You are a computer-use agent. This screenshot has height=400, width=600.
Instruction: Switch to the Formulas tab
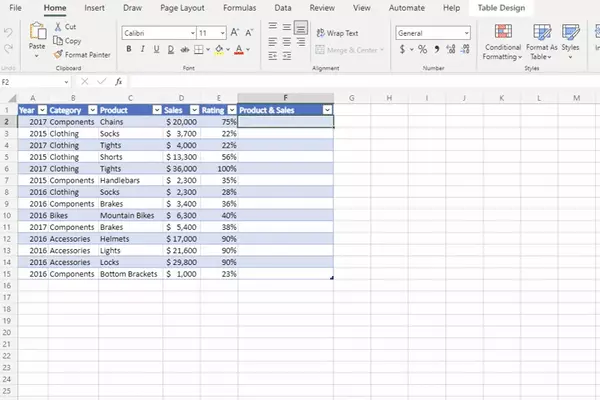coord(240,8)
